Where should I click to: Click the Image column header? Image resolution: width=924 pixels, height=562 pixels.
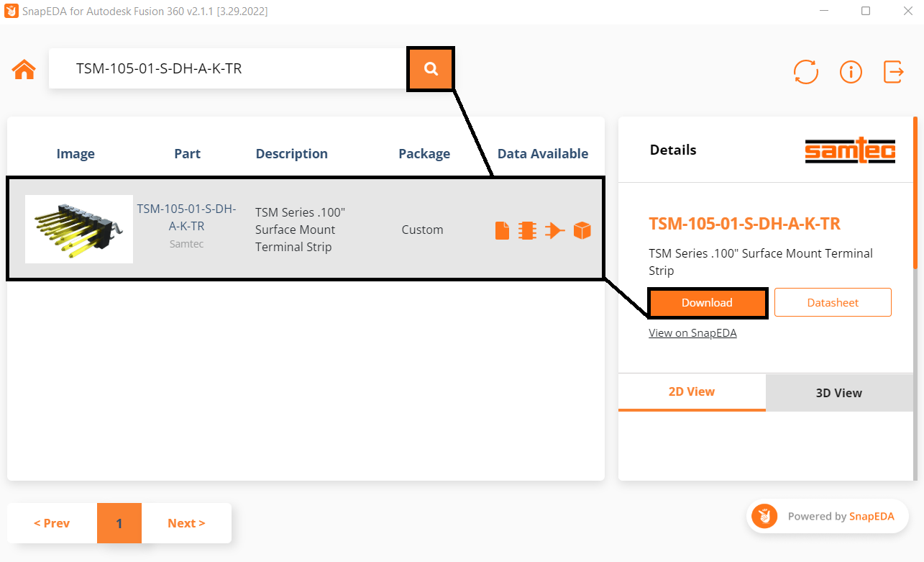(76, 153)
